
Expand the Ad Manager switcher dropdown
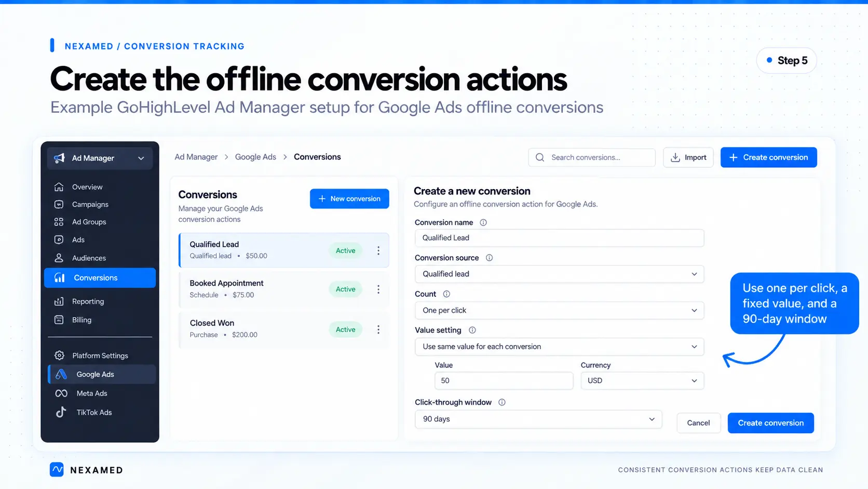pyautogui.click(x=100, y=158)
